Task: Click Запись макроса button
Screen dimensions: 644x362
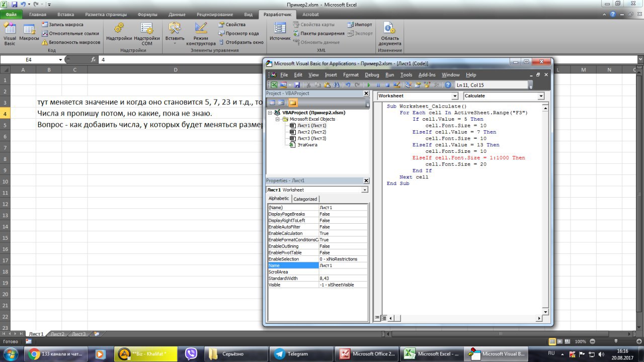Action: (62, 25)
